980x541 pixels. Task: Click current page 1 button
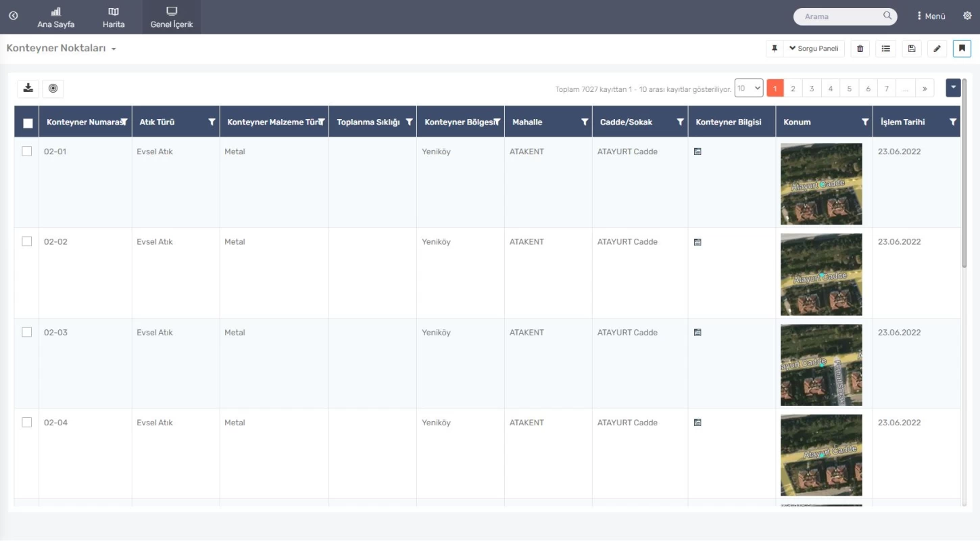(x=775, y=89)
